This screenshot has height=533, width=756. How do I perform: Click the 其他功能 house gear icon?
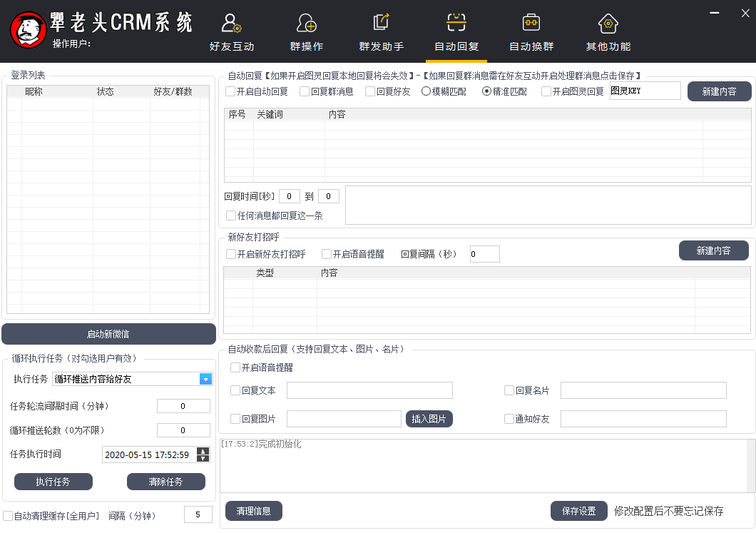coord(608,24)
